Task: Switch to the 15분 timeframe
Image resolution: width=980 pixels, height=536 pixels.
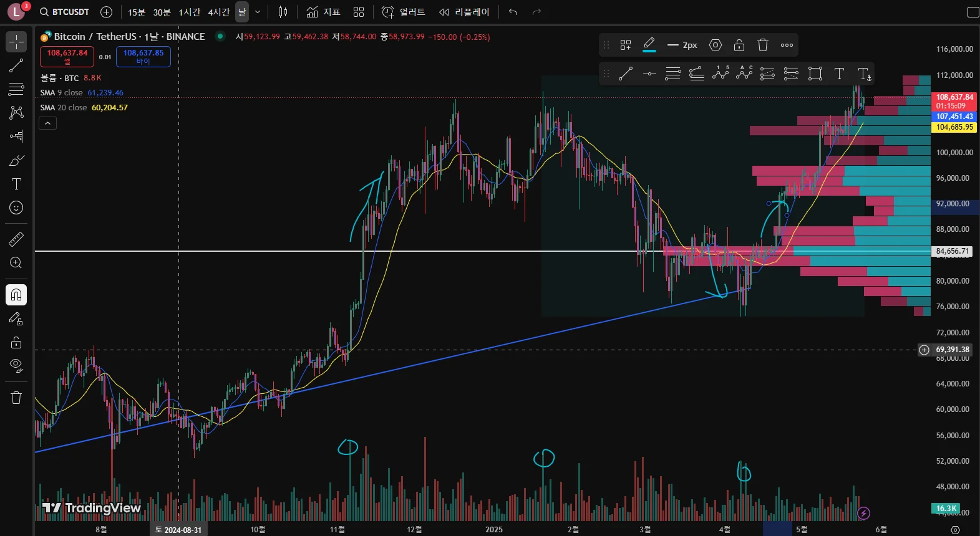Action: (137, 12)
